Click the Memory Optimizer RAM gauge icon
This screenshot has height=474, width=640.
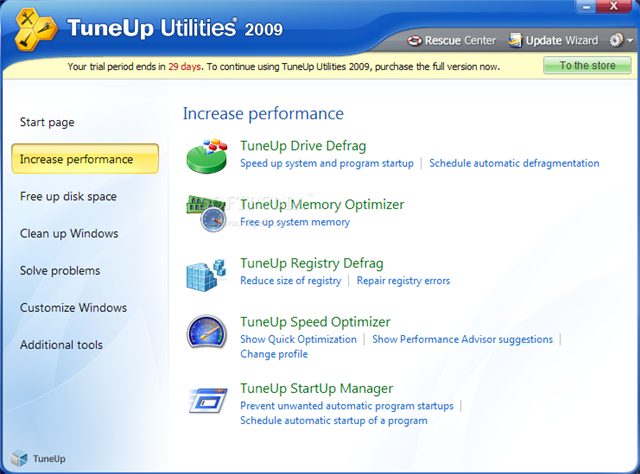(206, 214)
